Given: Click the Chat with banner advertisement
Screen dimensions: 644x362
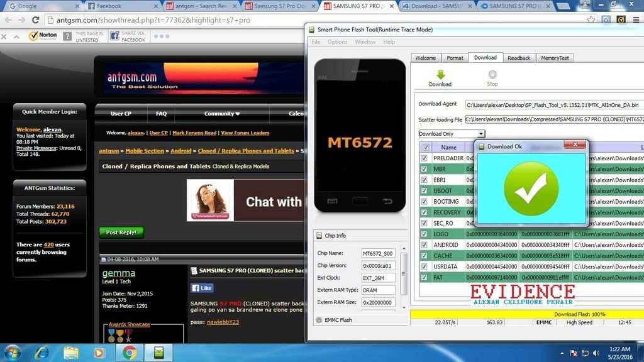Looking at the screenshot, I should (246, 200).
